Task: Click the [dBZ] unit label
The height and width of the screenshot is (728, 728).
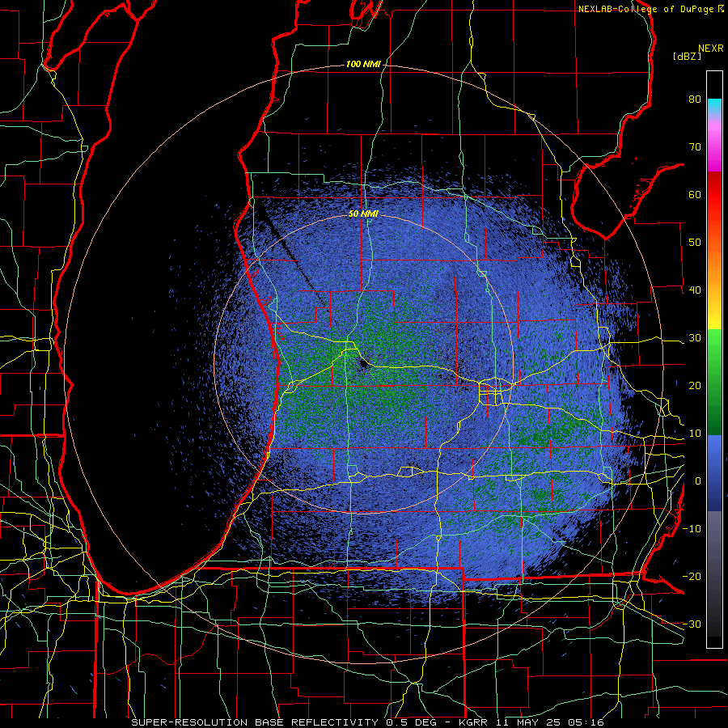Action: point(687,56)
